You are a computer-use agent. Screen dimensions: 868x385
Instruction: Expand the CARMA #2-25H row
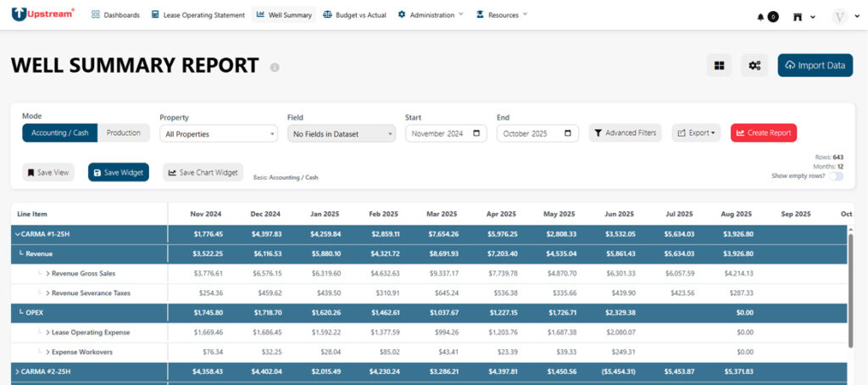point(17,371)
